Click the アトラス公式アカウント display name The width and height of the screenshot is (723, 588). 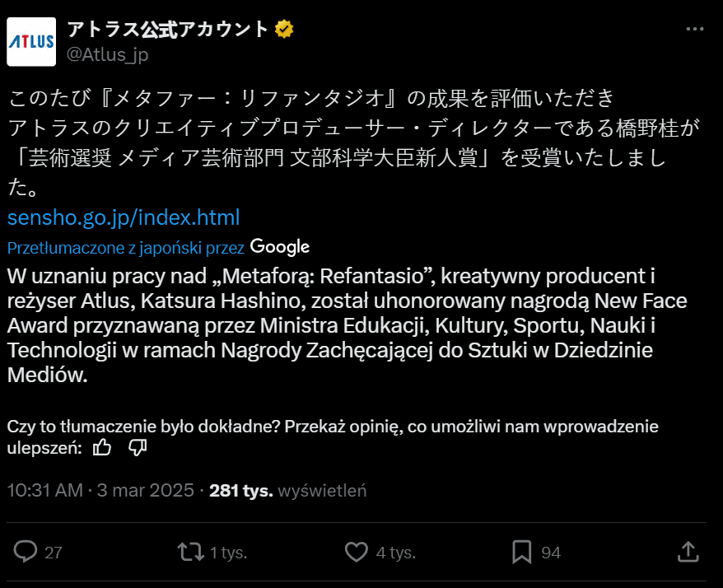(168, 30)
